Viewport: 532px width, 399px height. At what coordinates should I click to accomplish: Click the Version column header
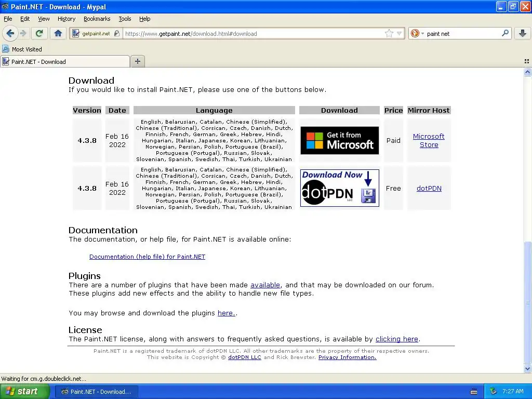(x=87, y=110)
